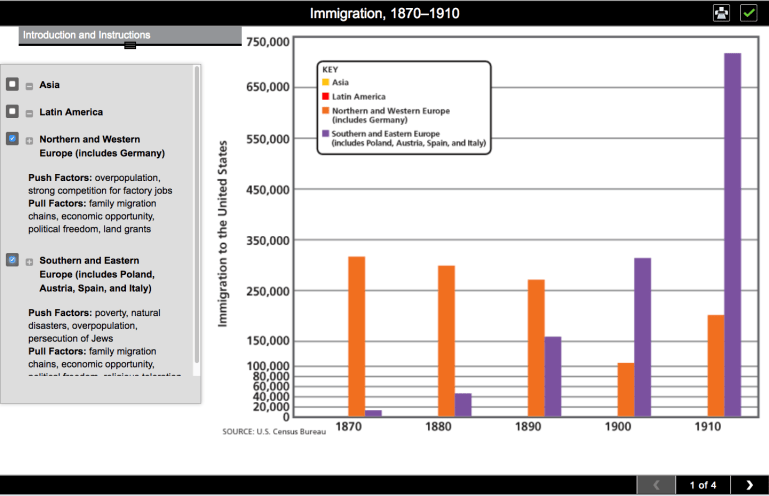
Task: Toggle Northern and Western Europe details expander
Action: pyautogui.click(x=29, y=140)
